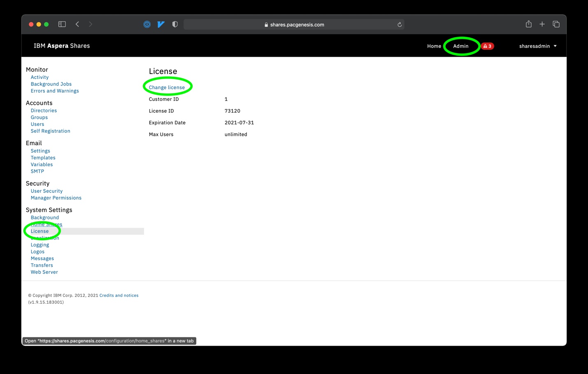This screenshot has width=588, height=374.
Task: Expand the sharesadmin user dropdown
Action: [538, 46]
